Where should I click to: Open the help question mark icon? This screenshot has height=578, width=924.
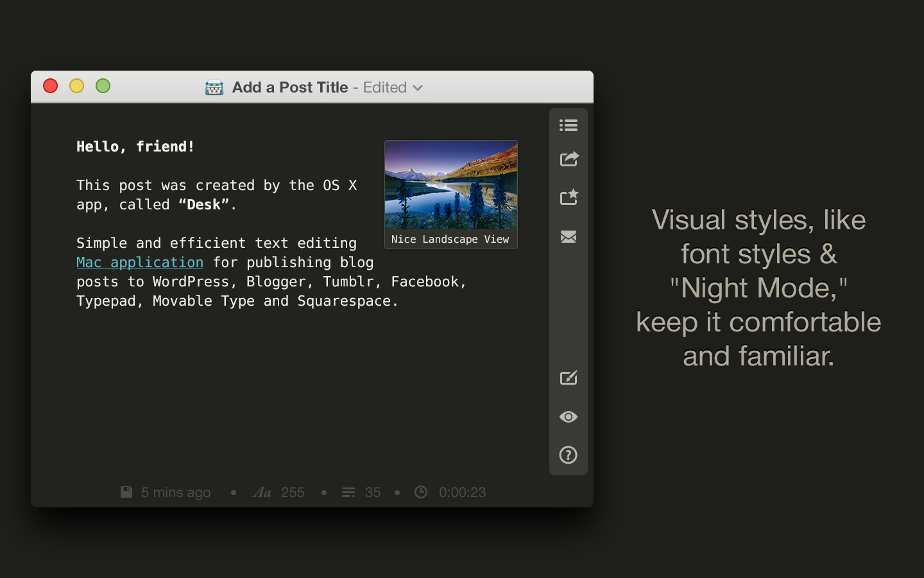[x=569, y=455]
